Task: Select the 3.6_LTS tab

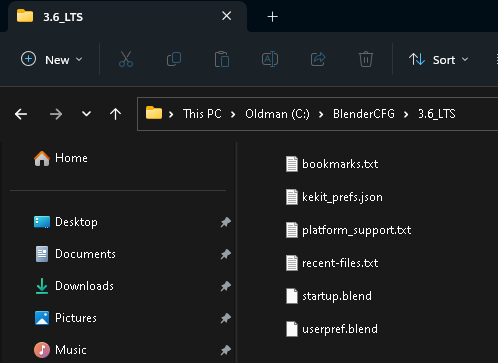Action: pos(128,17)
